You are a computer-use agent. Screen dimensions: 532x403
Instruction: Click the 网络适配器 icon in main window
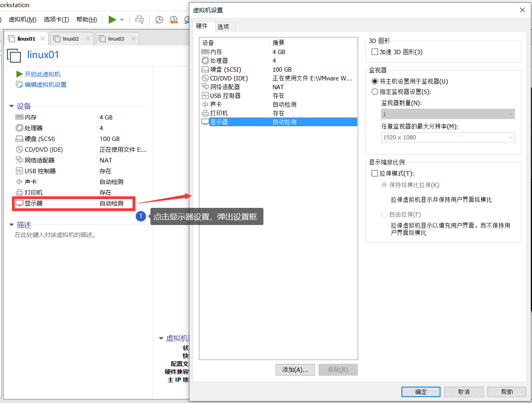19,160
